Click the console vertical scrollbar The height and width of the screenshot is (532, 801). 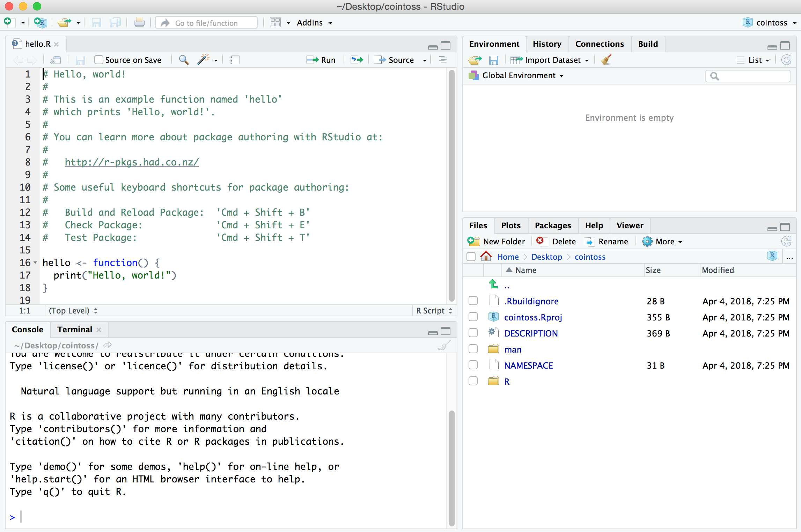pyautogui.click(x=451, y=468)
